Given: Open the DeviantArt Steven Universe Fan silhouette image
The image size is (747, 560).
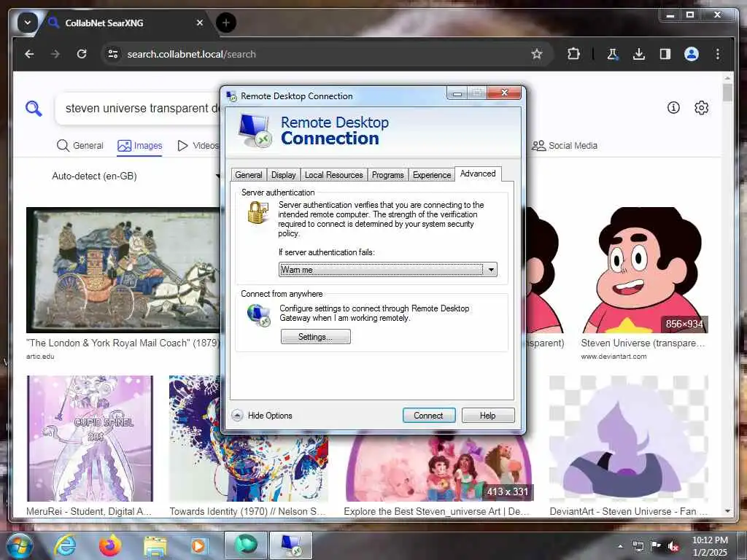Looking at the screenshot, I should click(629, 438).
